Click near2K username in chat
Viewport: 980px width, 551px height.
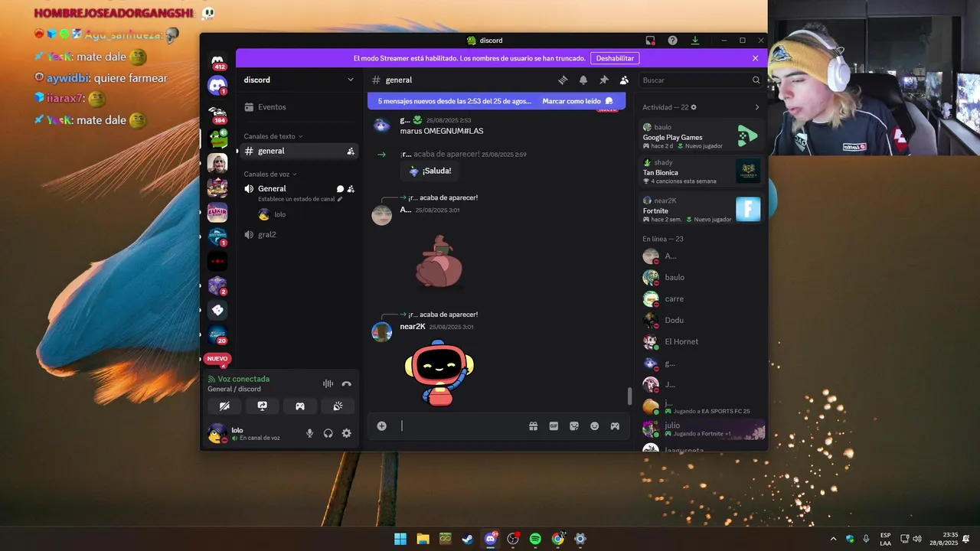tap(412, 327)
